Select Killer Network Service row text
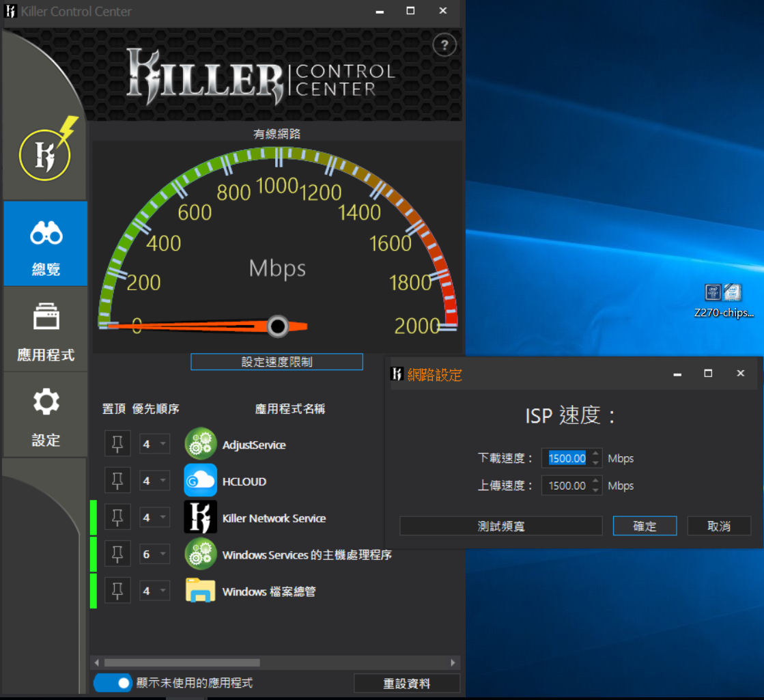This screenshot has height=700, width=764. 274,518
